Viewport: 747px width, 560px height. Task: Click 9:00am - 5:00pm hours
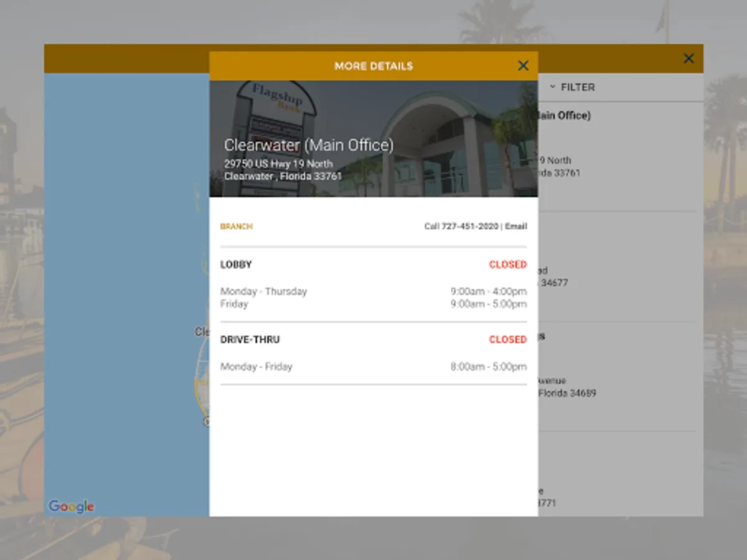click(489, 304)
